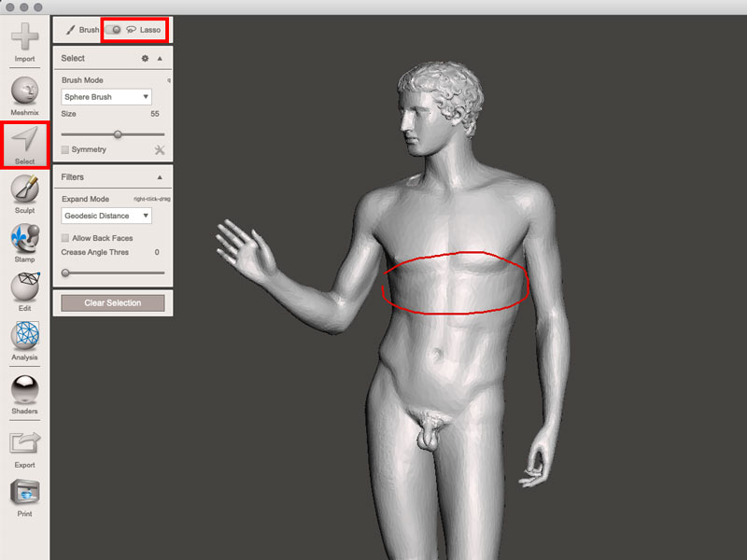Image resolution: width=747 pixels, height=560 pixels.
Task: Open the Meshmix tool
Action: point(24,91)
